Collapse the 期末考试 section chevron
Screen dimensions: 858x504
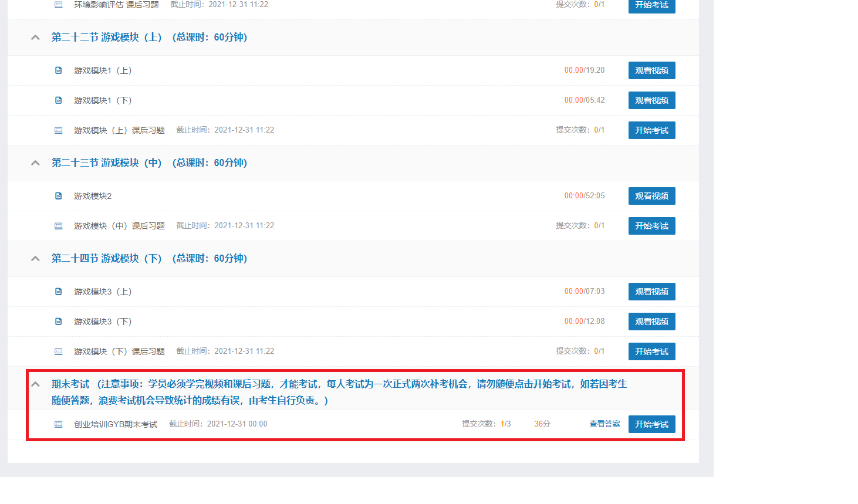pyautogui.click(x=35, y=384)
